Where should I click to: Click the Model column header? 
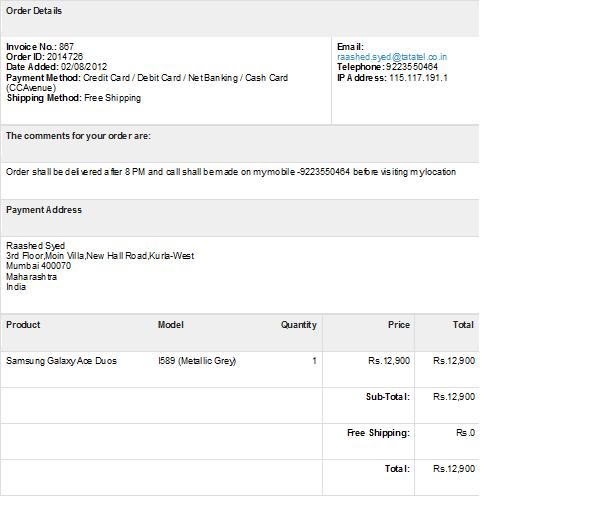tap(171, 325)
